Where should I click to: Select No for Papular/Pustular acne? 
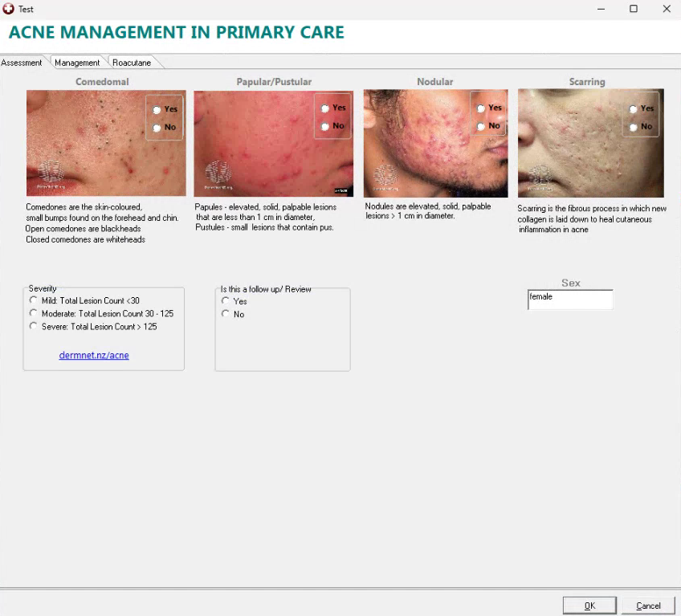(x=325, y=126)
